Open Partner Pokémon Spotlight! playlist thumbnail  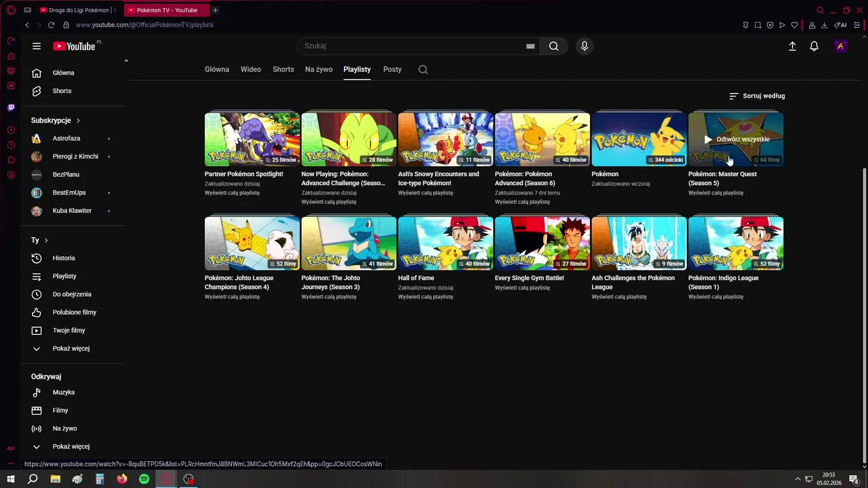coord(252,140)
